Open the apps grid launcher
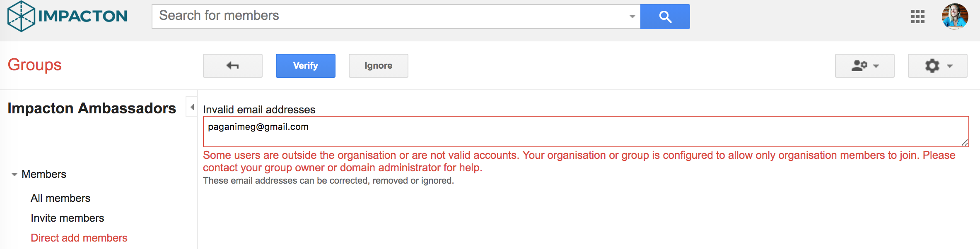Screen dimensions: 980x249 [x=917, y=17]
